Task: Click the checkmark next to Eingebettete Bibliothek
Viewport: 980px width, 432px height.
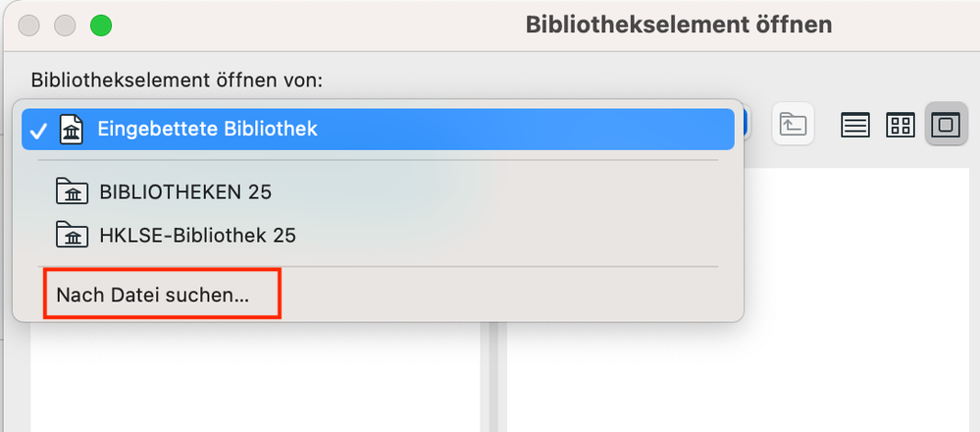Action: tap(38, 130)
